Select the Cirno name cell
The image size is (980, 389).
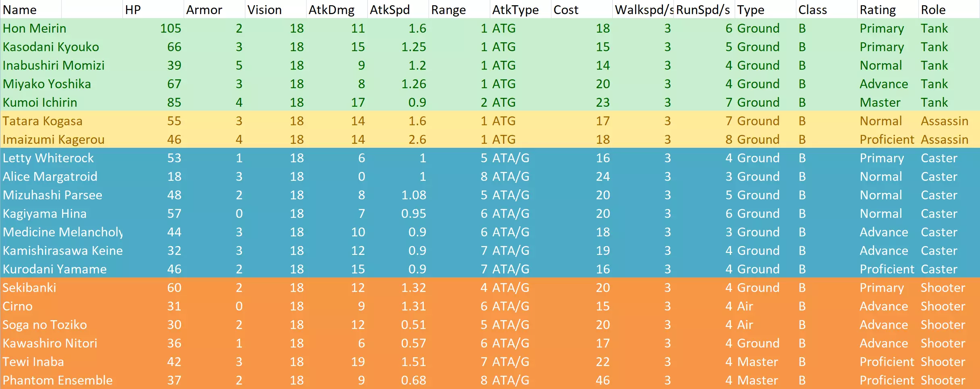click(x=18, y=306)
